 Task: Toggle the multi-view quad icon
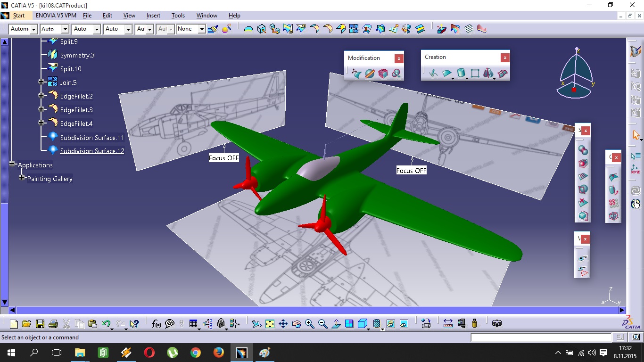click(349, 324)
